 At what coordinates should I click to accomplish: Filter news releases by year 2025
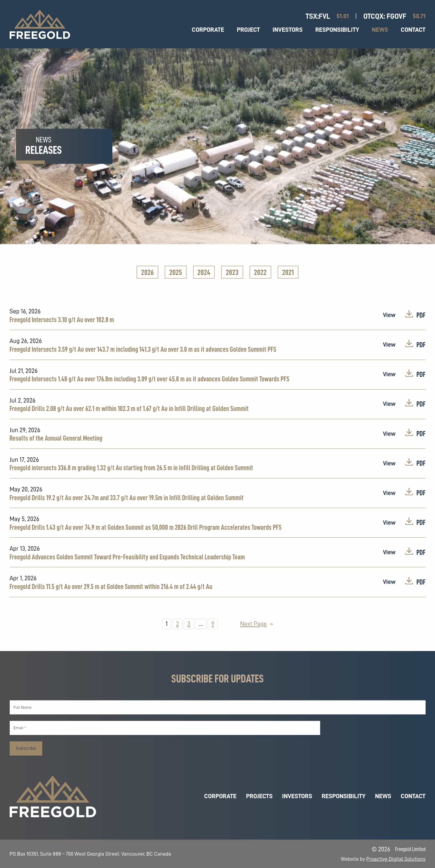click(x=176, y=272)
